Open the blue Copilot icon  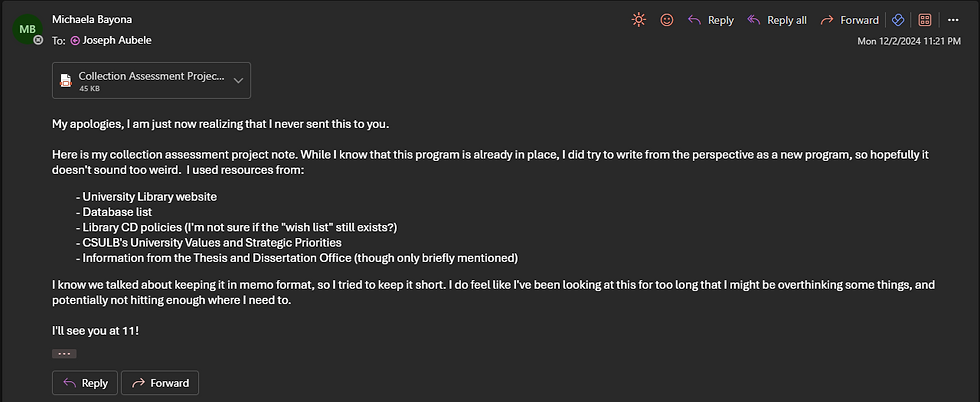[x=897, y=20]
